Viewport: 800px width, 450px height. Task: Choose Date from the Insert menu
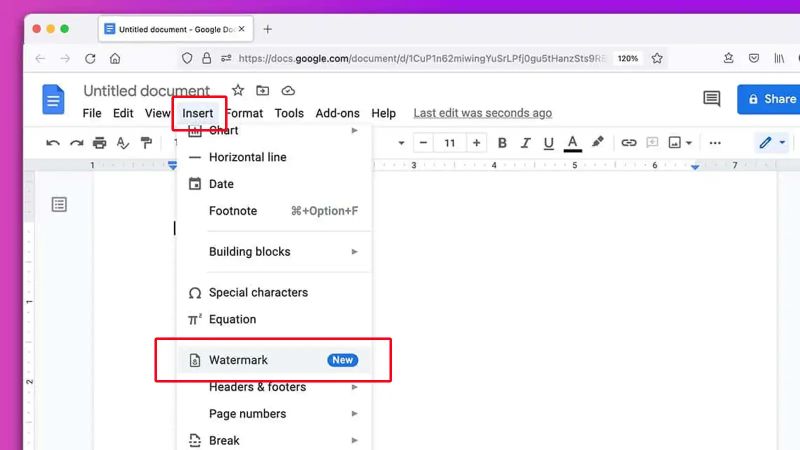[274, 184]
